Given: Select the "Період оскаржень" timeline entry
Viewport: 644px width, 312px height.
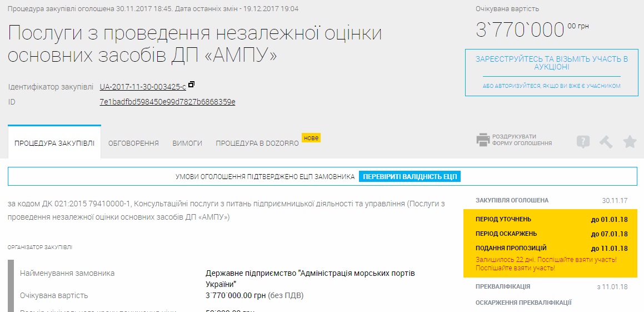Looking at the screenshot, I should point(550,234).
